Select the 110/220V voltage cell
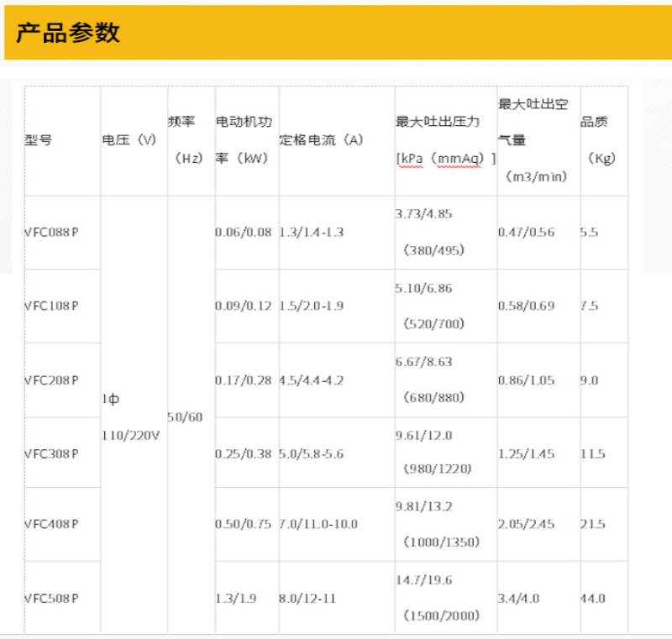Viewport: 672px width, 639px height. pos(130,437)
